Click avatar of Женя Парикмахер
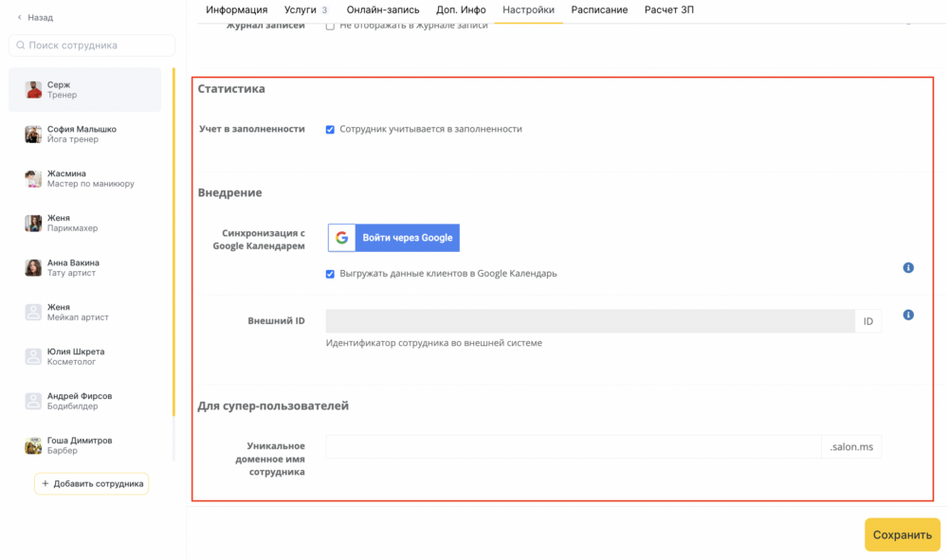This screenshot has width=948, height=560. (x=33, y=223)
